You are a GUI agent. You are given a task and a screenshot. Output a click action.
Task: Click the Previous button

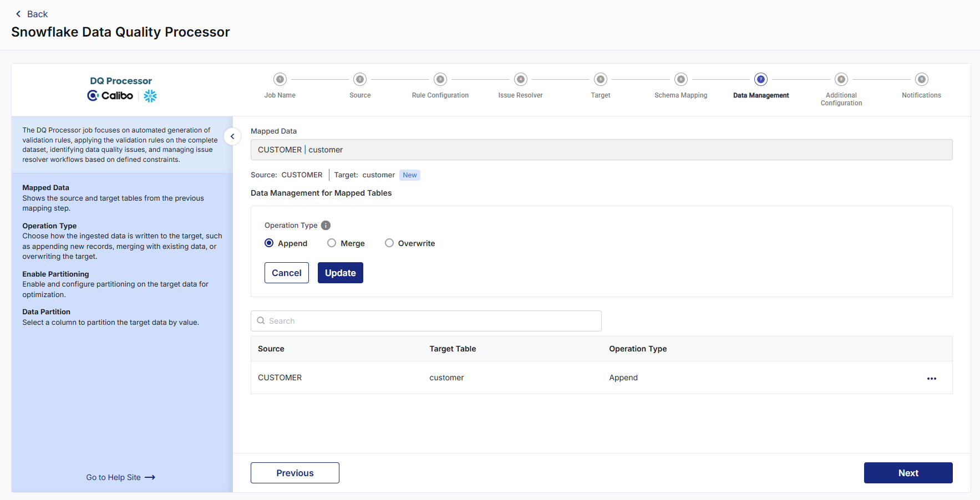tap(295, 473)
